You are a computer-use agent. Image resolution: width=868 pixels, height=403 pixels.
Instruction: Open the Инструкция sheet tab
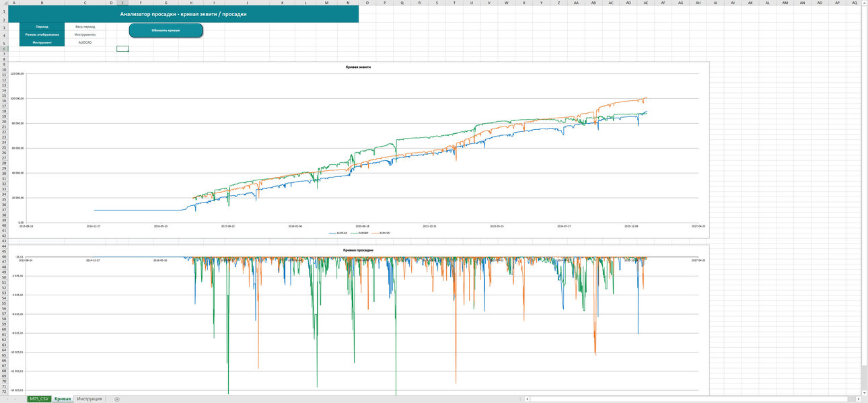[x=89, y=399]
